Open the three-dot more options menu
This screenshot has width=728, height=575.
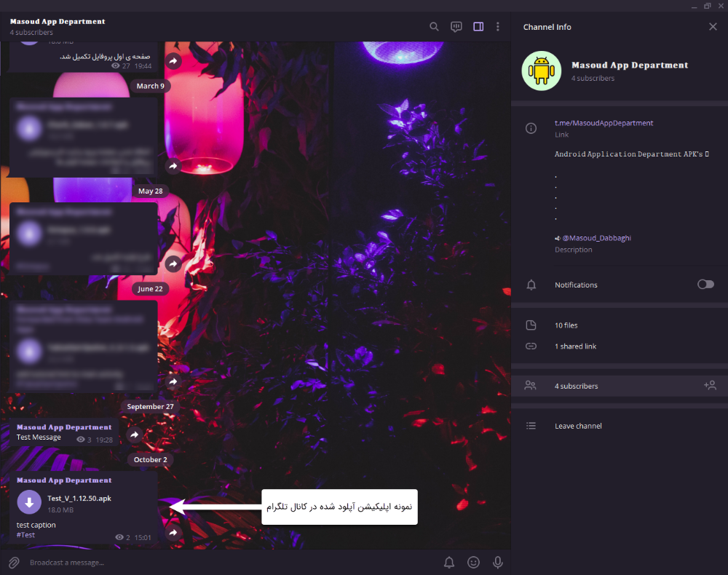coord(498,26)
